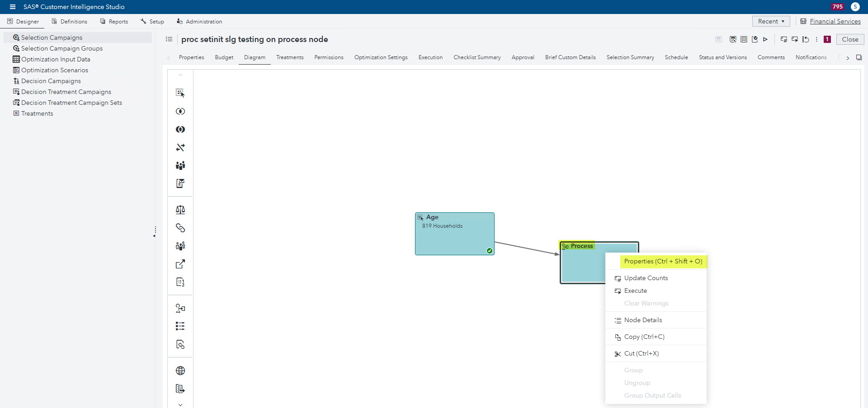Select the process node tool in palette

click(180, 308)
